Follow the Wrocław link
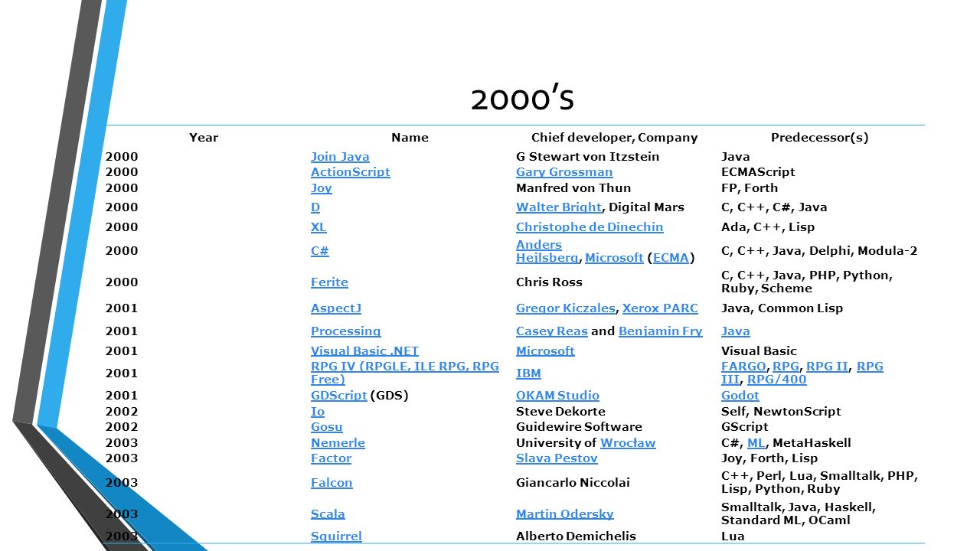980x551 pixels. tap(628, 443)
